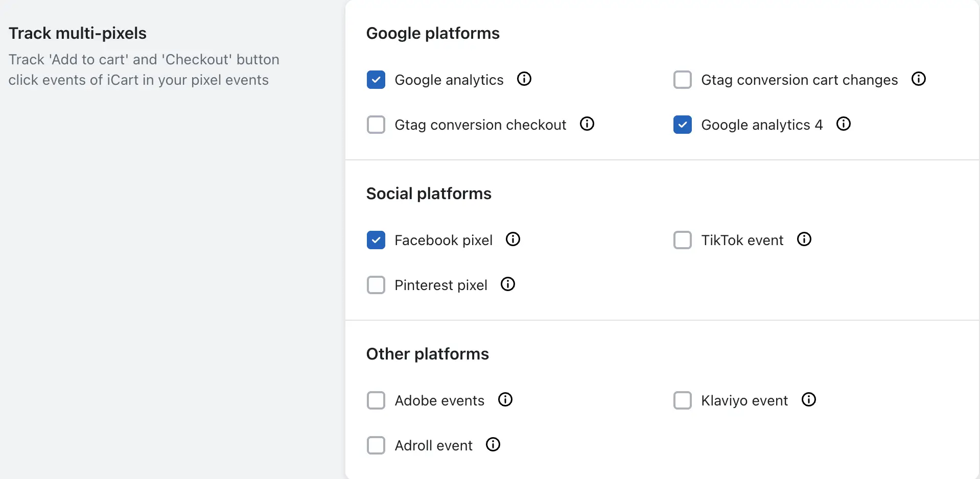Enable Gtag conversion checkout checkbox
This screenshot has height=479, width=980.
[x=376, y=125]
